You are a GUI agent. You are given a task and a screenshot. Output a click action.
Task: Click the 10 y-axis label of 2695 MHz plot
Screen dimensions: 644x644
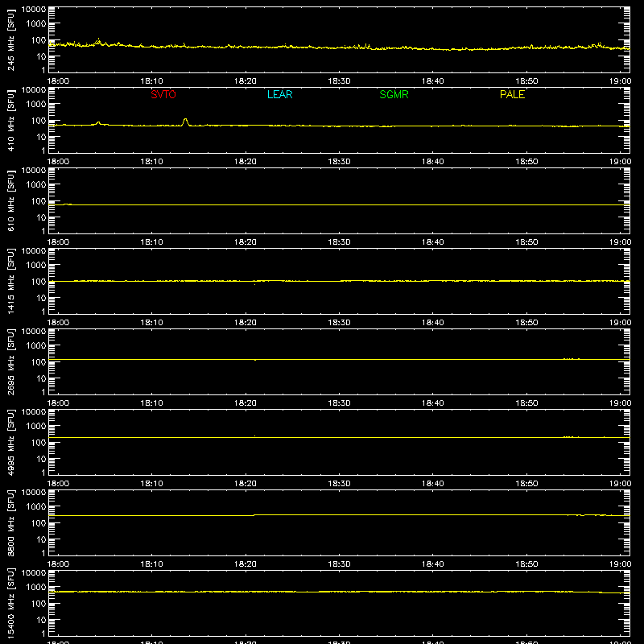pos(41,378)
